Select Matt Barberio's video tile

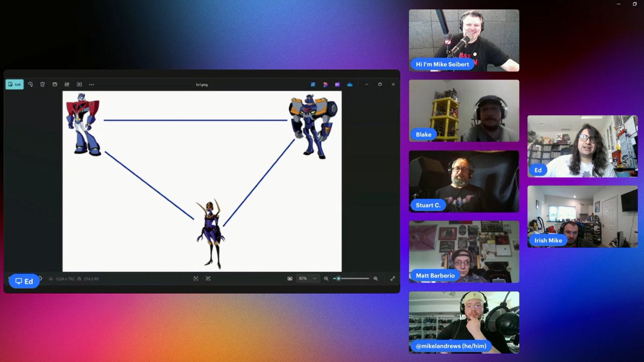(x=464, y=252)
